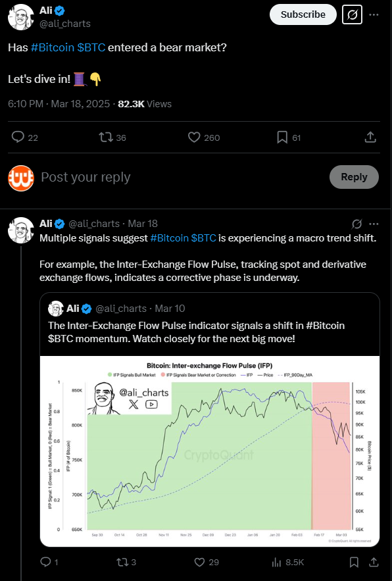Open the Grok icon on the second thread post

(x=356, y=224)
